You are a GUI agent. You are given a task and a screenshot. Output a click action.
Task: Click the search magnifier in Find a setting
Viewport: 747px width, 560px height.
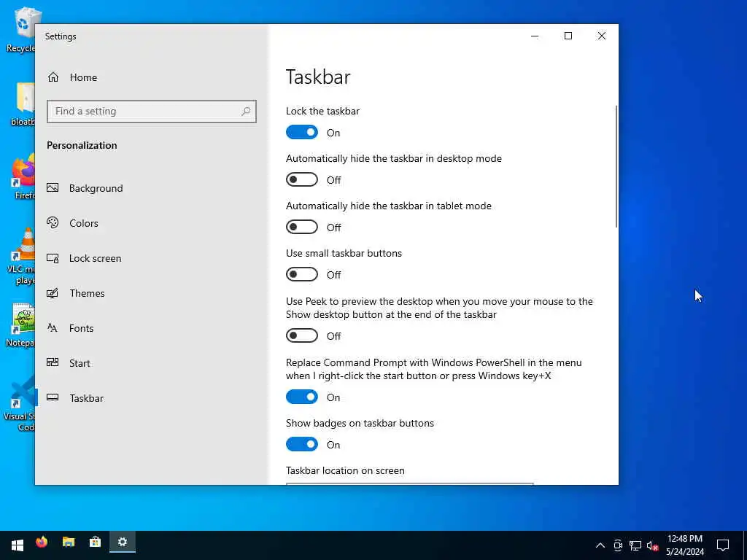pos(246,112)
